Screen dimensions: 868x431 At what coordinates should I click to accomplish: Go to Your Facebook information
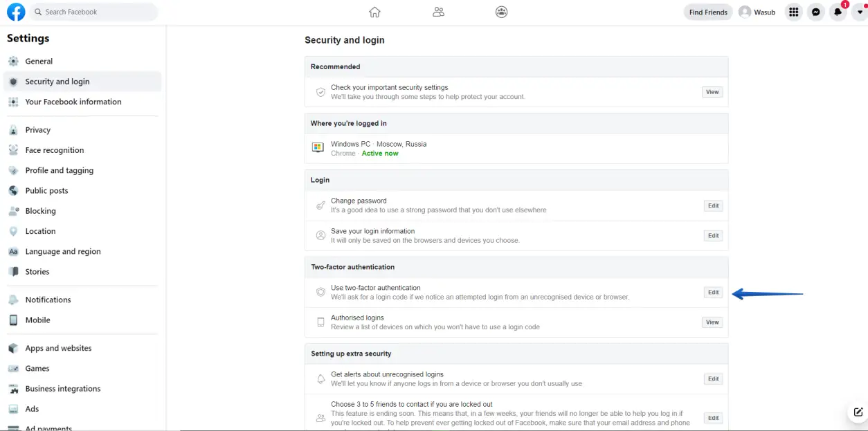coord(73,102)
